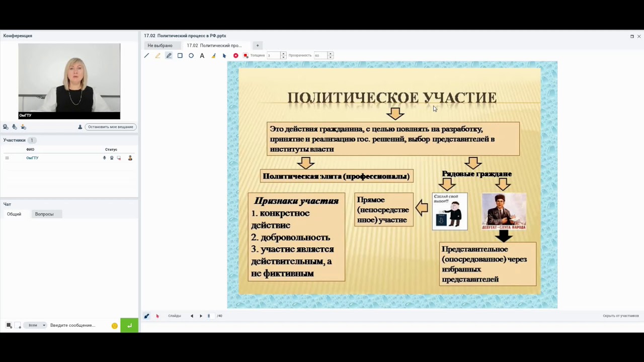Increase the Толщина value with up arrow

pyautogui.click(x=283, y=54)
